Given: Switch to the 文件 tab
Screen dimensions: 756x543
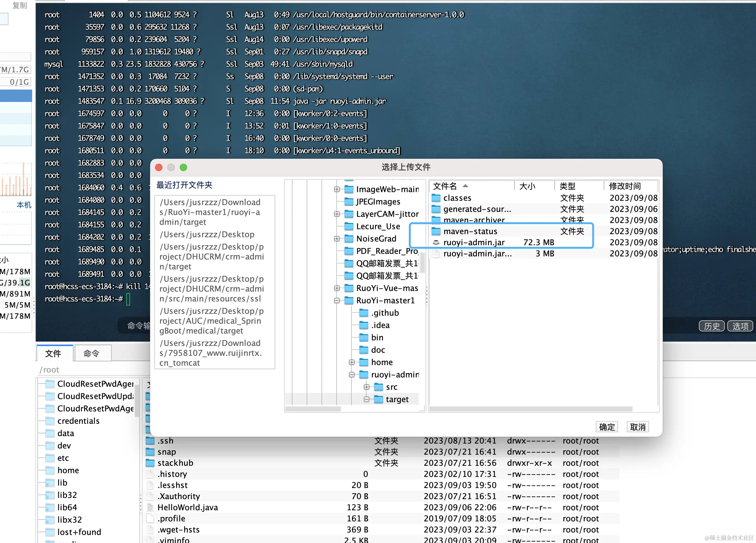Looking at the screenshot, I should click(53, 353).
